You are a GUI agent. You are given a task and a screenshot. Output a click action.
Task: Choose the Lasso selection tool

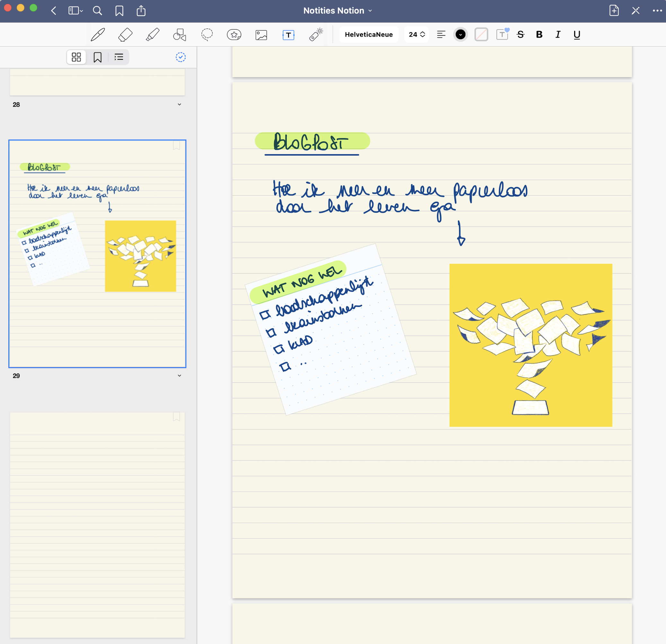pos(206,34)
